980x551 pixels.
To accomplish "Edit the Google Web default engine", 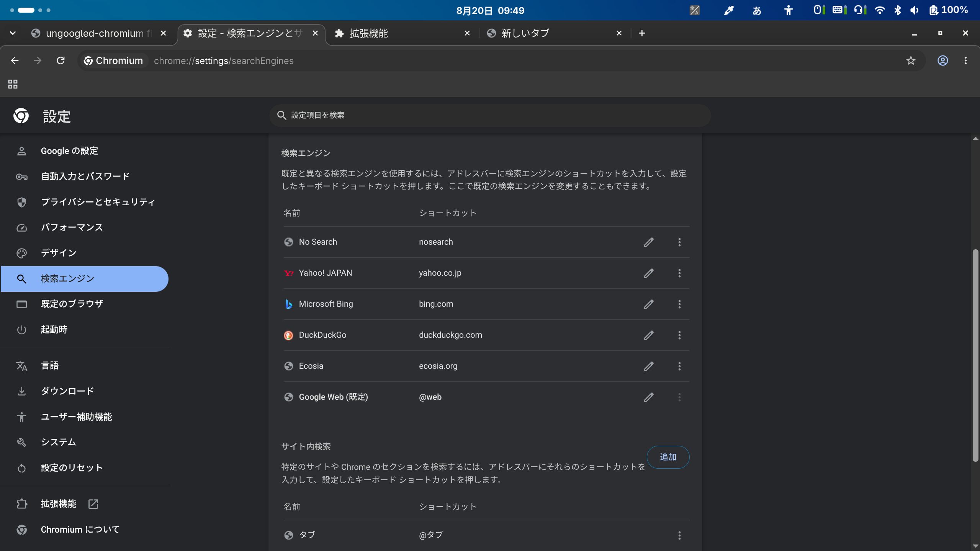I will click(x=648, y=397).
